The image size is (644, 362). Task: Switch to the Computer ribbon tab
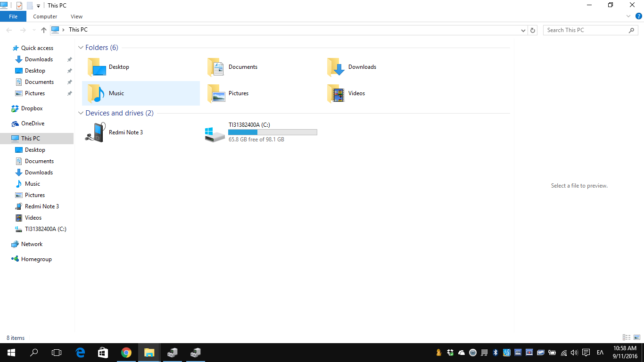click(45, 16)
